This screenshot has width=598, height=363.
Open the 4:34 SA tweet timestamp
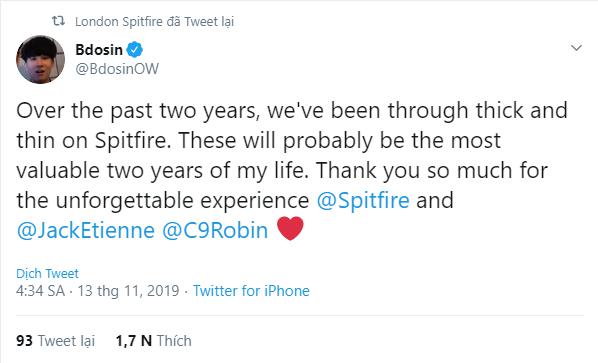coord(40,291)
